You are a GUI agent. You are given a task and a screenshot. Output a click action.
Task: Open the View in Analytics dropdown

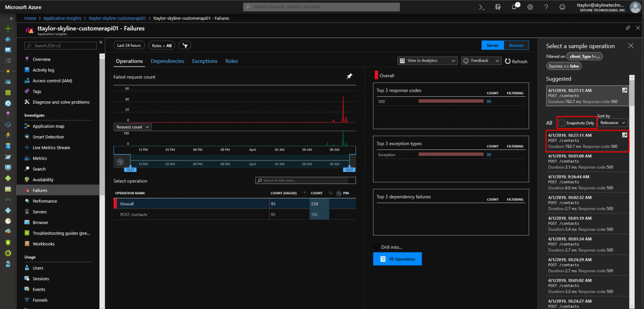pyautogui.click(x=427, y=60)
